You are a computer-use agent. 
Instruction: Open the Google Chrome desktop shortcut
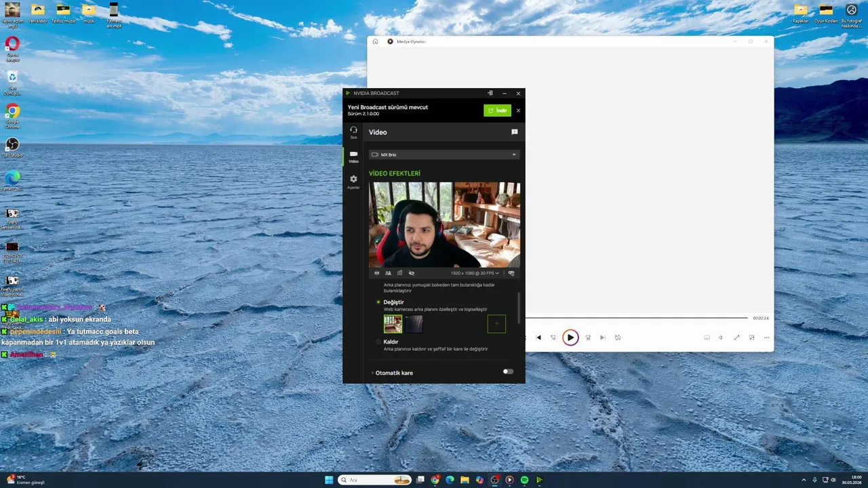pos(12,116)
